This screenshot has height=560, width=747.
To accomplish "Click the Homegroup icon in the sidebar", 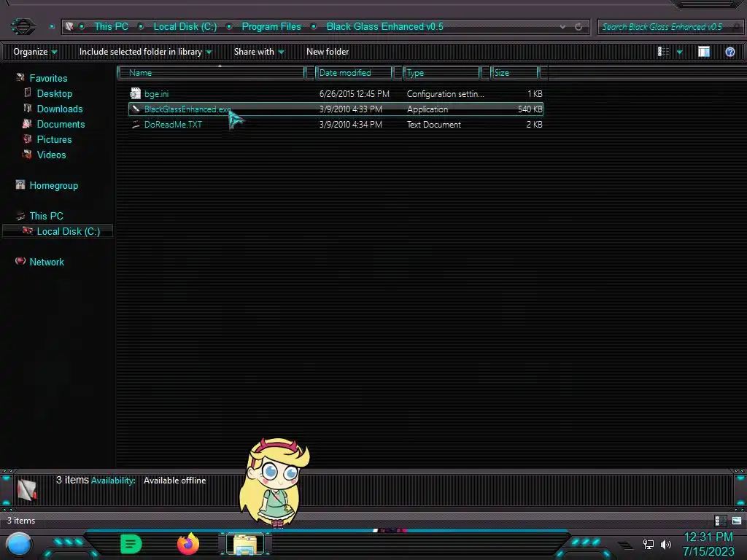I will tap(20, 184).
